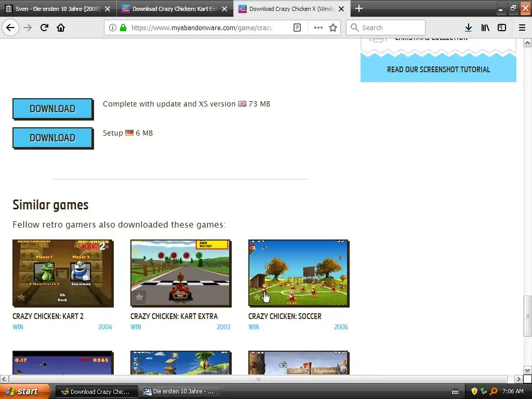Click the vertical scrollbar thumb
Image resolution: width=532 pixels, height=399 pixels.
pos(528,316)
